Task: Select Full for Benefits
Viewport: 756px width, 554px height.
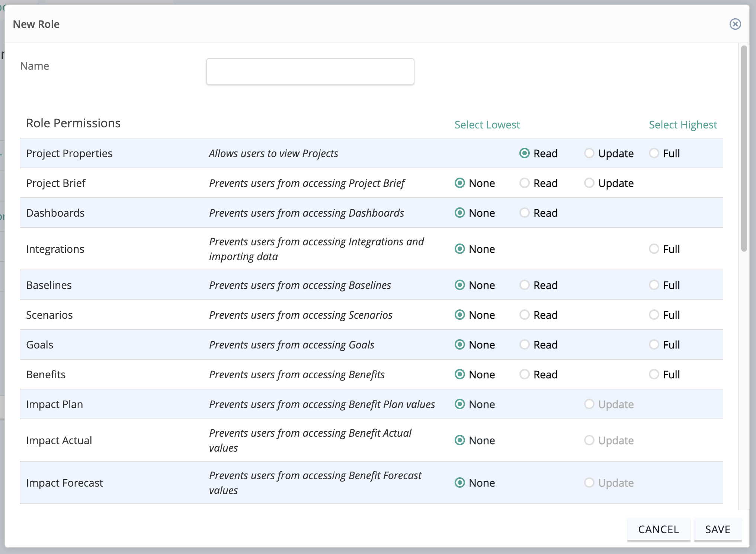Action: pyautogui.click(x=654, y=375)
